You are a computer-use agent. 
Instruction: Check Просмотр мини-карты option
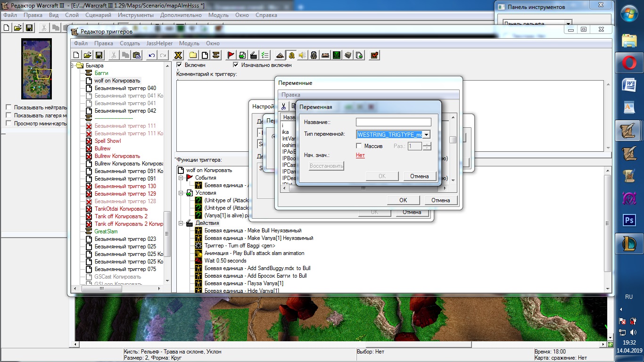(x=8, y=123)
